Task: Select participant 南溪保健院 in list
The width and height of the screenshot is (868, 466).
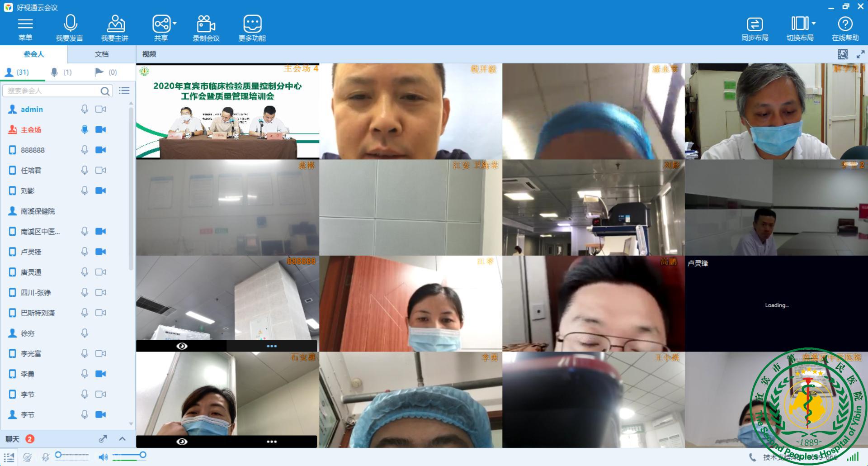Action: [38, 211]
